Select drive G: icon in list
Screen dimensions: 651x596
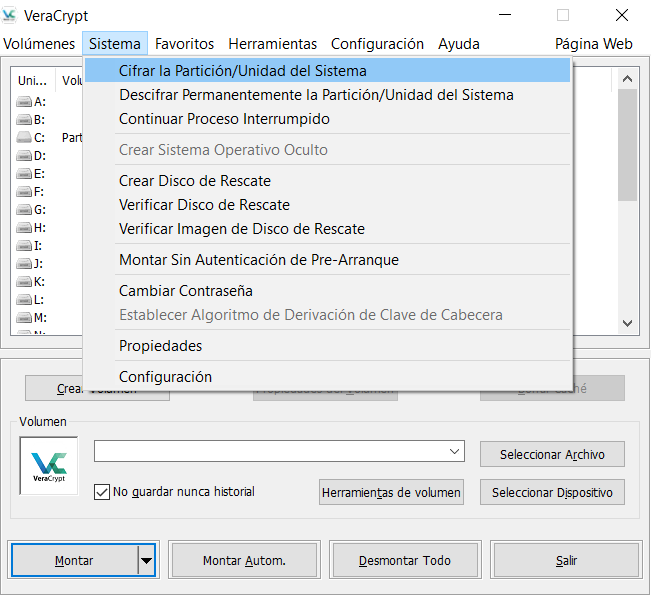24,210
